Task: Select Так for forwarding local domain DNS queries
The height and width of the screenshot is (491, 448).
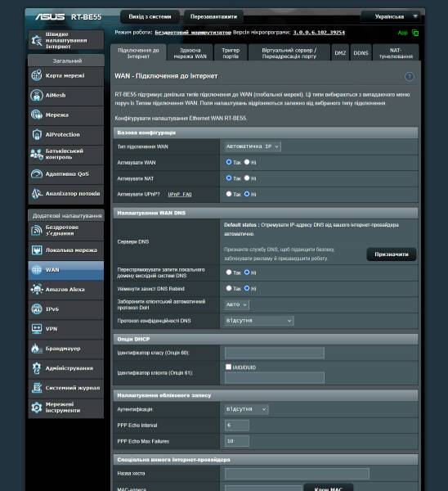Action: pos(229,273)
